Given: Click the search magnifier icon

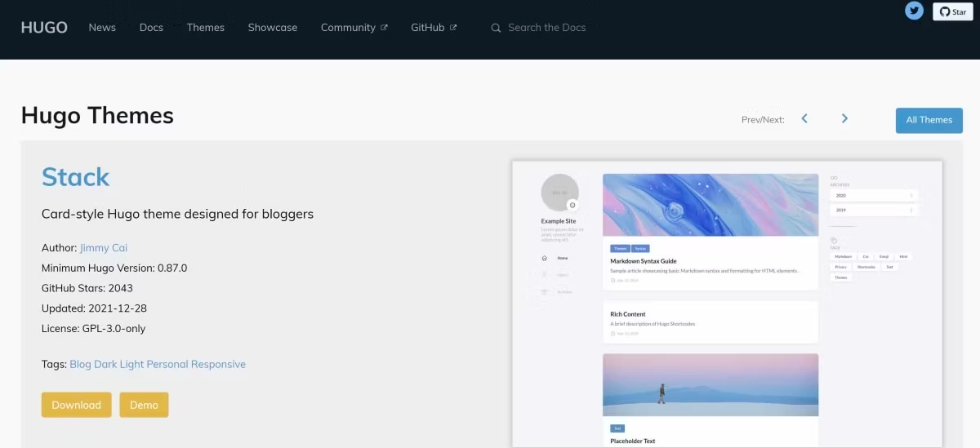Looking at the screenshot, I should pyautogui.click(x=496, y=28).
